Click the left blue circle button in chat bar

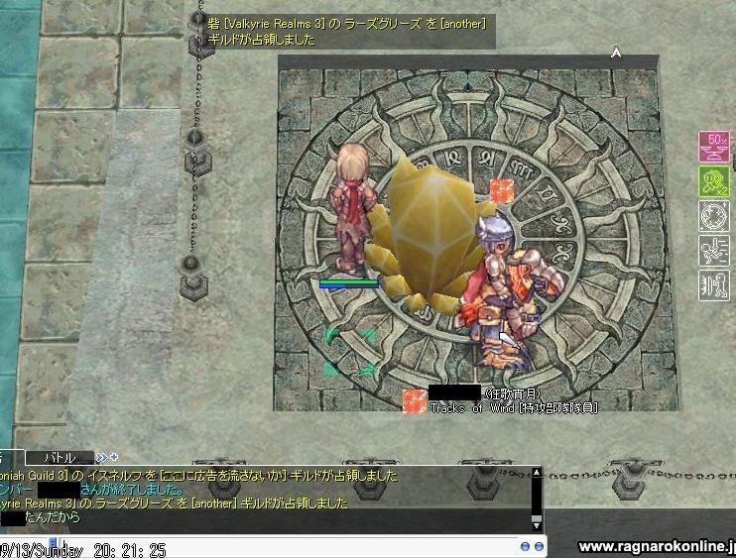pos(526,546)
